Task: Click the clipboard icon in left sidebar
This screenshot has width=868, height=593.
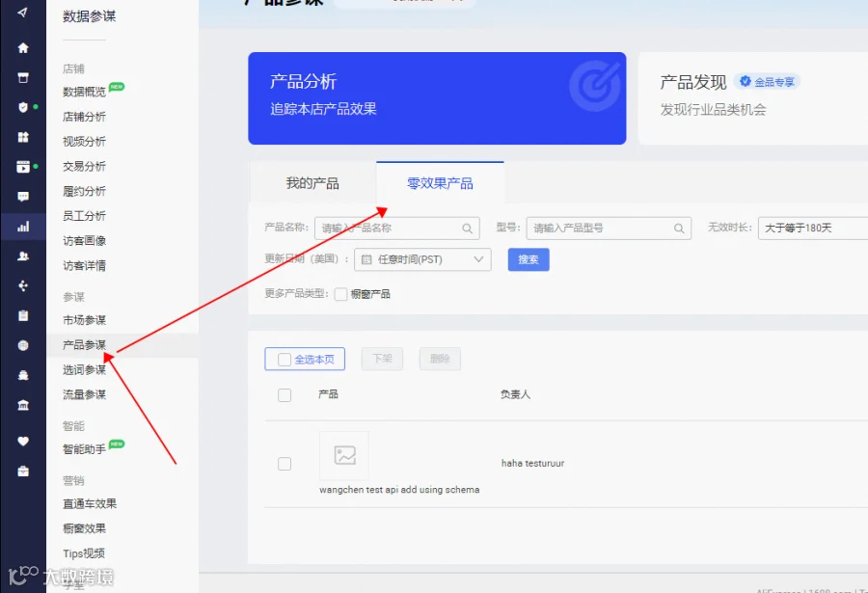Action: tap(23, 315)
